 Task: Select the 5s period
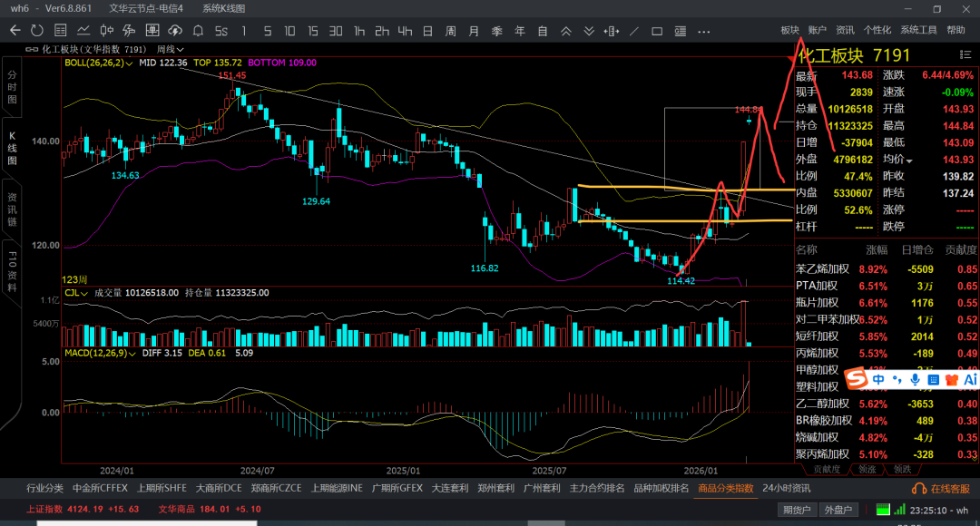point(221,31)
